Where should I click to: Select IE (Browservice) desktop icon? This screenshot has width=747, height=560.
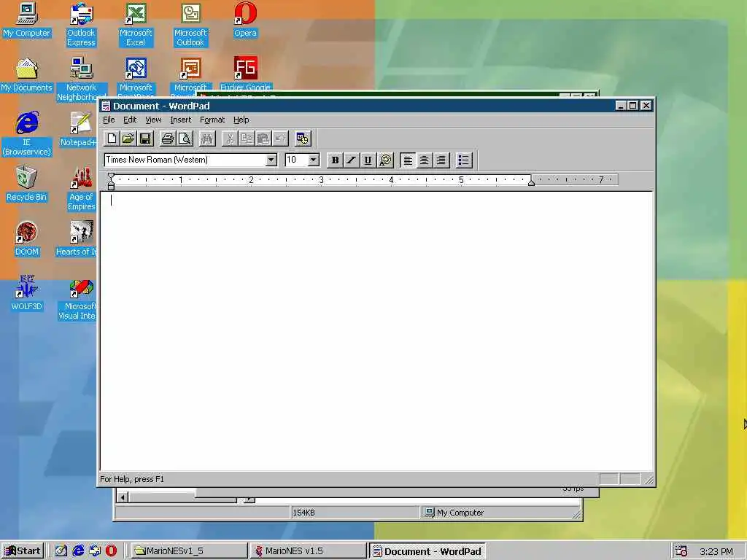coord(27,134)
